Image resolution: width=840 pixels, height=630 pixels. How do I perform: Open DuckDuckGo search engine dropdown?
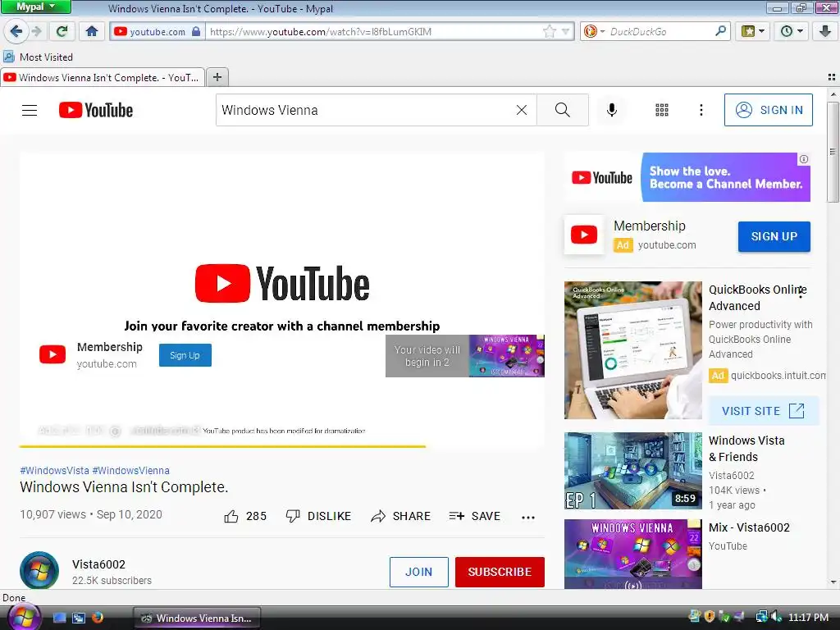tap(594, 32)
